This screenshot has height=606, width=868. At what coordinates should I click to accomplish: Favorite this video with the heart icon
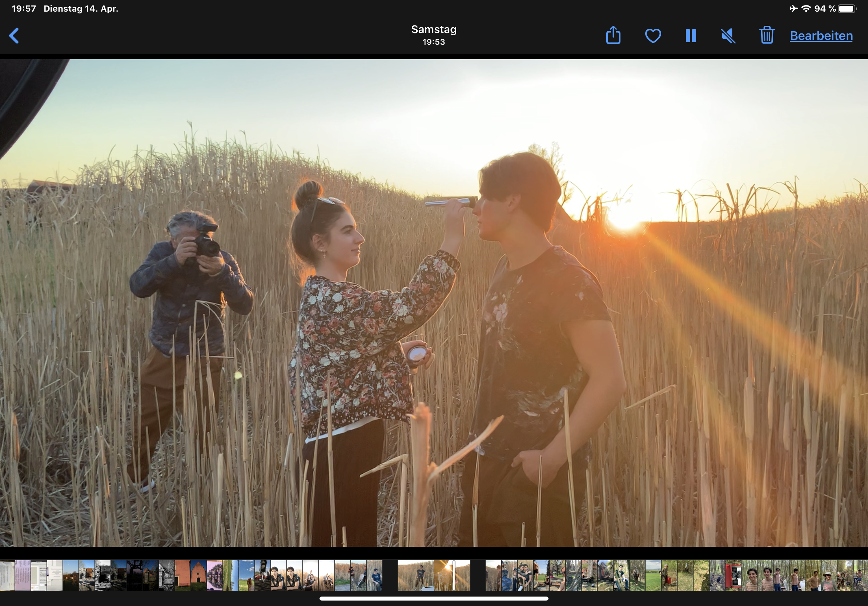pos(652,36)
